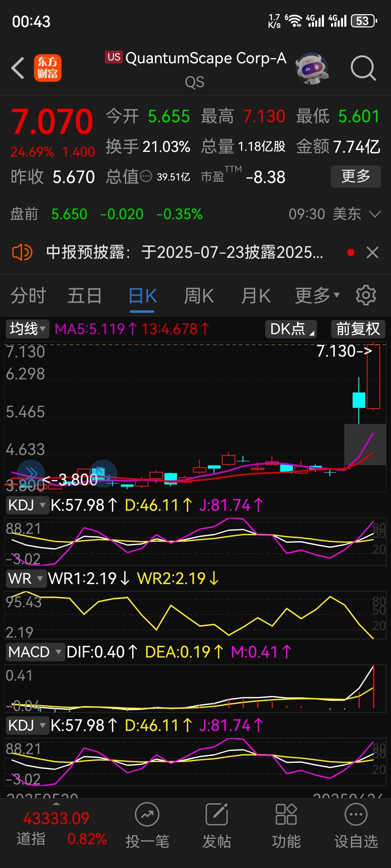Tap the 换手 21.03% value
Screen dimensions: 391x868
pos(166,146)
